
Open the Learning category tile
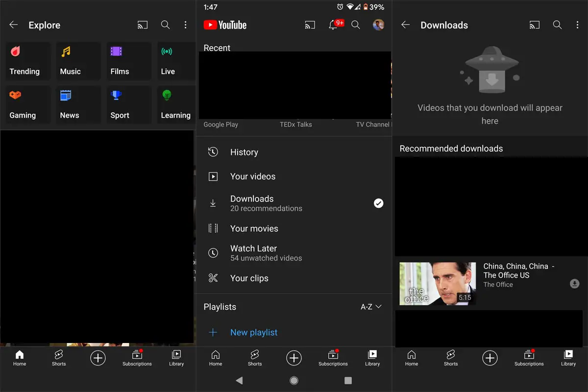(x=175, y=105)
